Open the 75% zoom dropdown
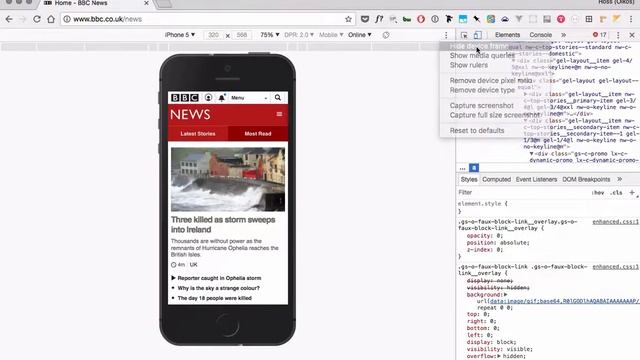Image resolution: width=640 pixels, height=360 pixels. 269,35
